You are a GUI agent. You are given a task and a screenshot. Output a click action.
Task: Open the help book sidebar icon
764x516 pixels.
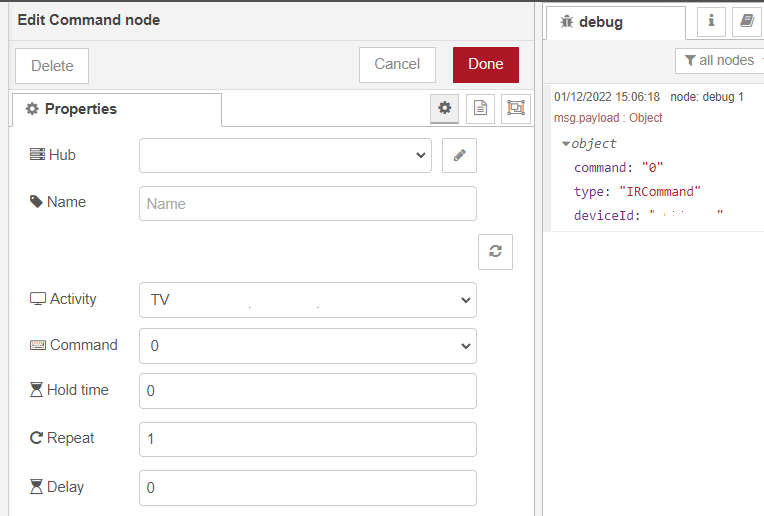(746, 21)
